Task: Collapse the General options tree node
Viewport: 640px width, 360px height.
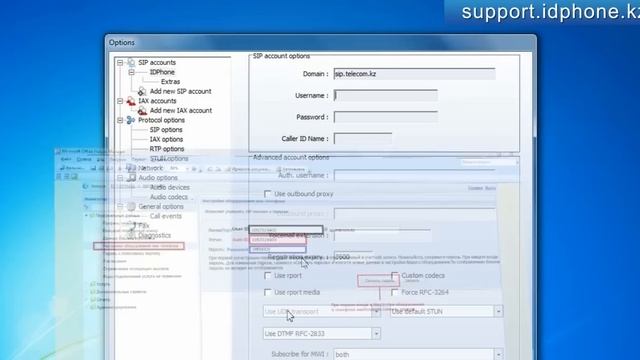Action: pos(120,207)
